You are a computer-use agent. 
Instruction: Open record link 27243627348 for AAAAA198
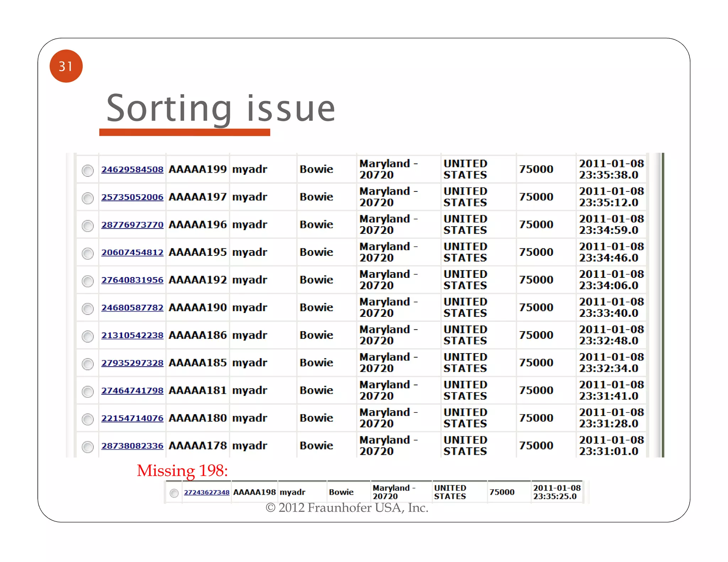207,492
